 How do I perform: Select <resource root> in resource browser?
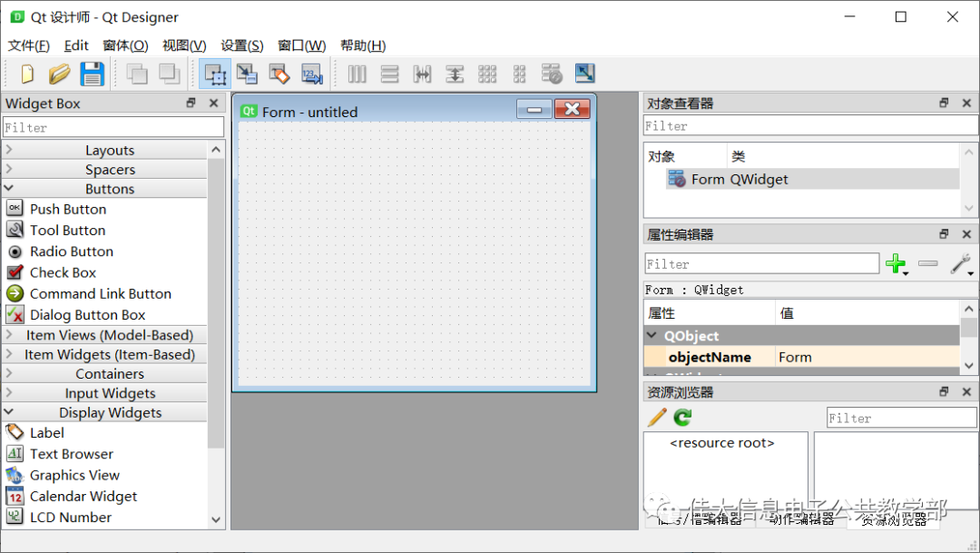[722, 443]
